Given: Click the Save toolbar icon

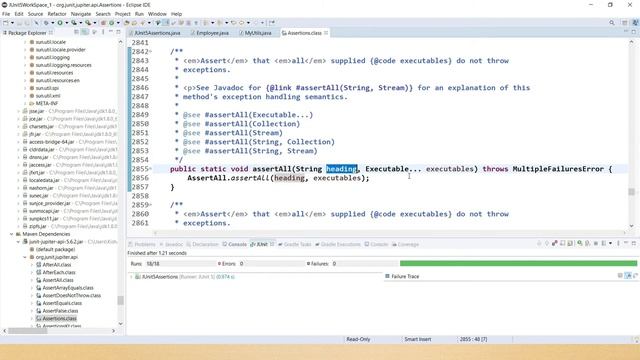Looking at the screenshot, I should pos(19,23).
